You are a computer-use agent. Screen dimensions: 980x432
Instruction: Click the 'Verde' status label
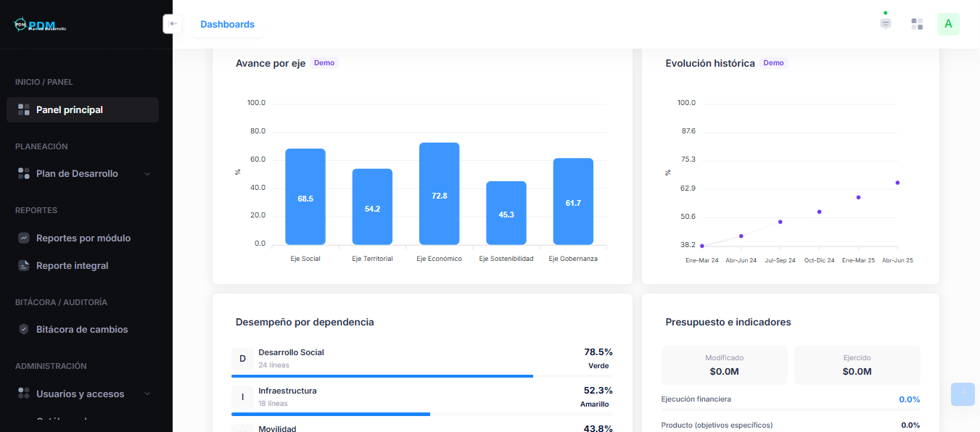[598, 365]
